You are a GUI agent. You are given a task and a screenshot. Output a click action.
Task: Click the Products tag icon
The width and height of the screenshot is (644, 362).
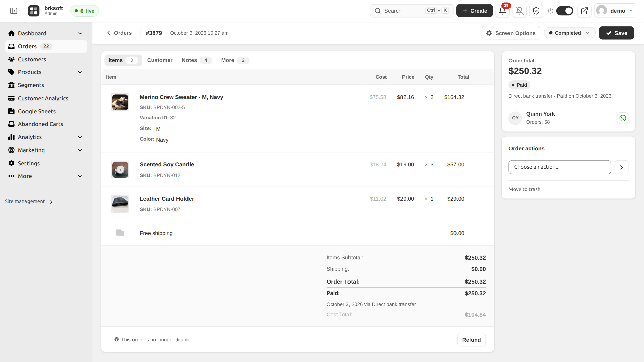(x=11, y=72)
